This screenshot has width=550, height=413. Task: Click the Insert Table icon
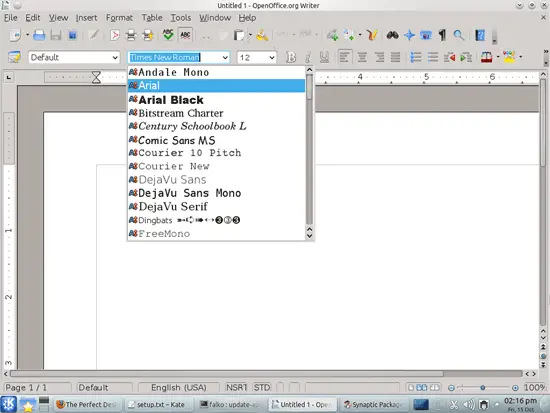click(349, 35)
